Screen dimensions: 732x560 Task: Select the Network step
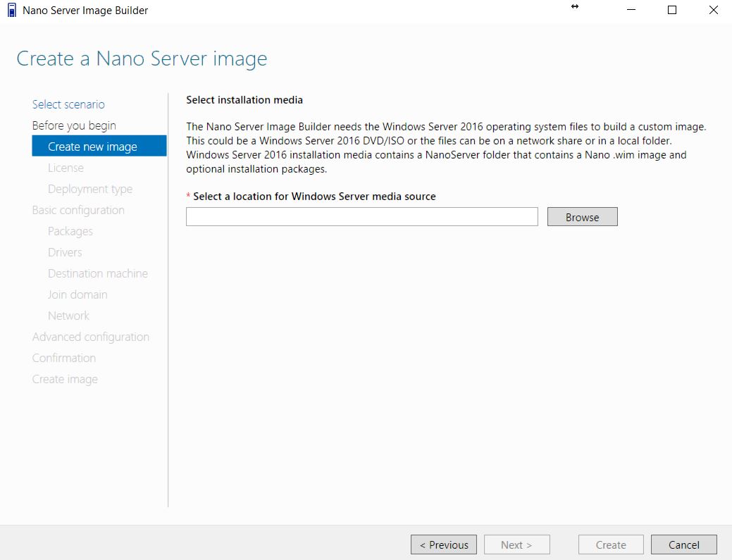(x=68, y=316)
